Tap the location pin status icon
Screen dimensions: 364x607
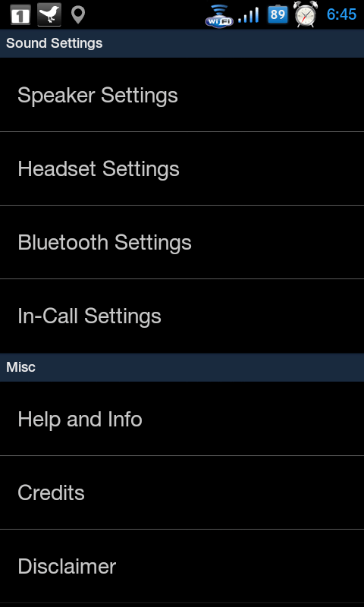[78, 15]
